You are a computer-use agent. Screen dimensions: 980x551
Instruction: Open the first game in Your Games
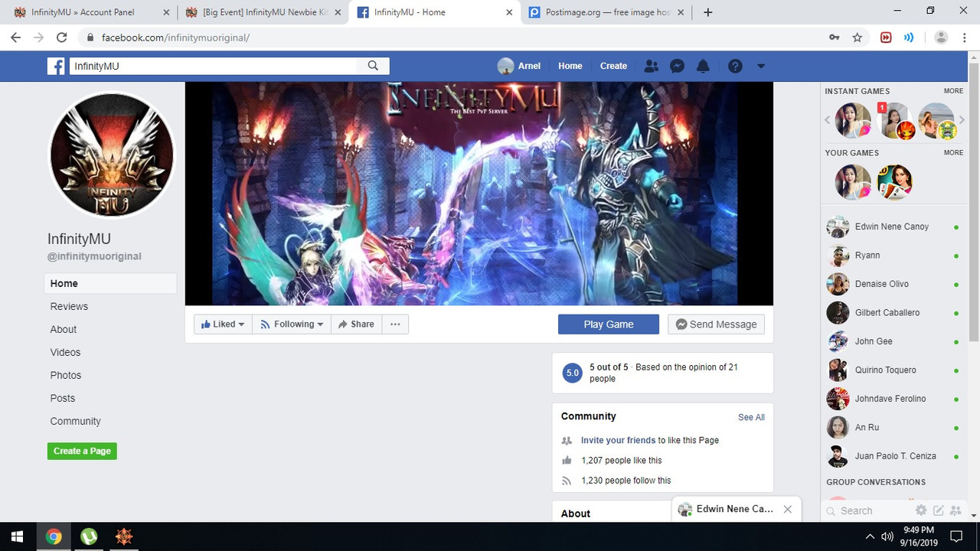click(853, 182)
